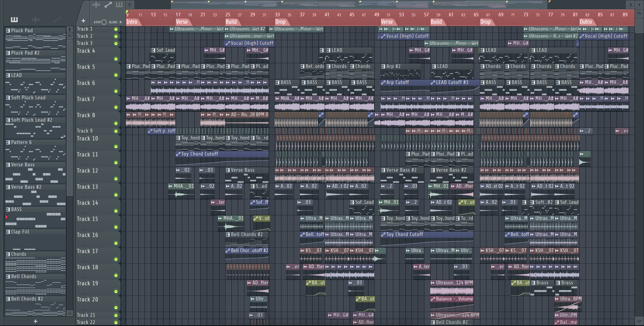Open the Balance Volume automation clip menu icon
644x326 pixels.
pos(433,299)
